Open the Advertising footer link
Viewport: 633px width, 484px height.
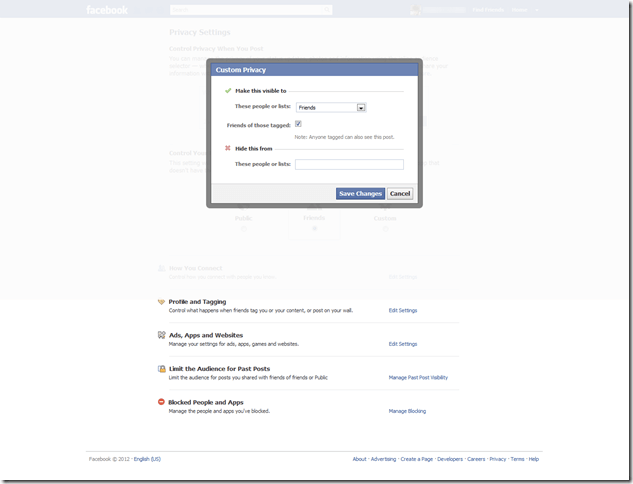tap(384, 459)
